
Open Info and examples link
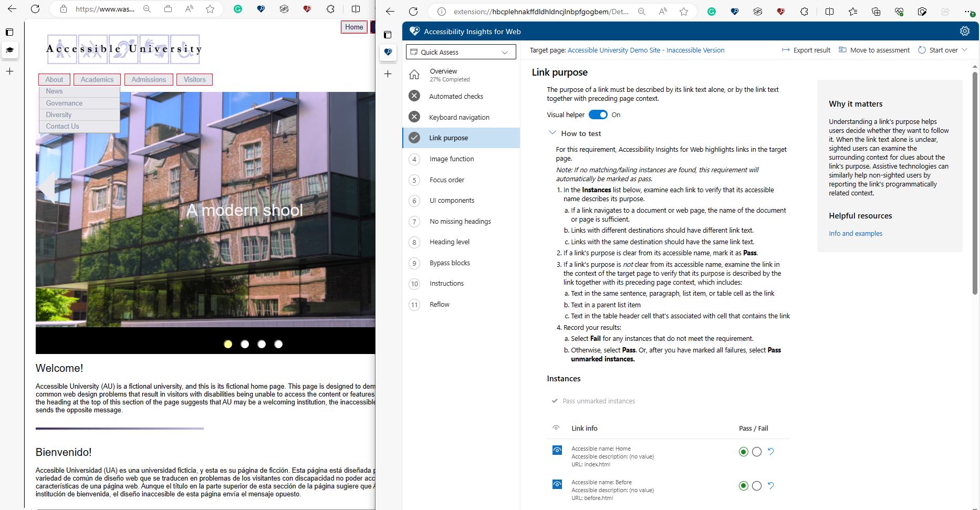(x=855, y=233)
